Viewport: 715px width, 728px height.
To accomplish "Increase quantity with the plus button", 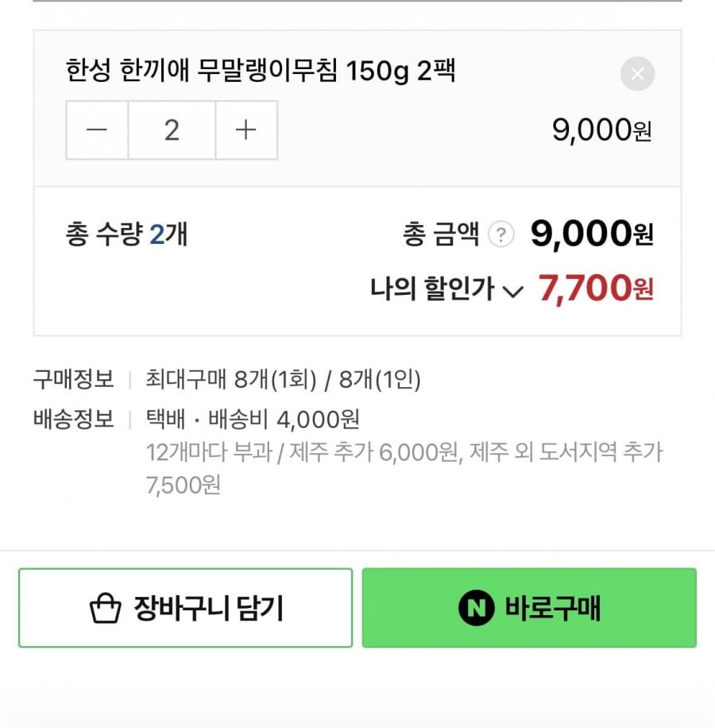I will (246, 130).
